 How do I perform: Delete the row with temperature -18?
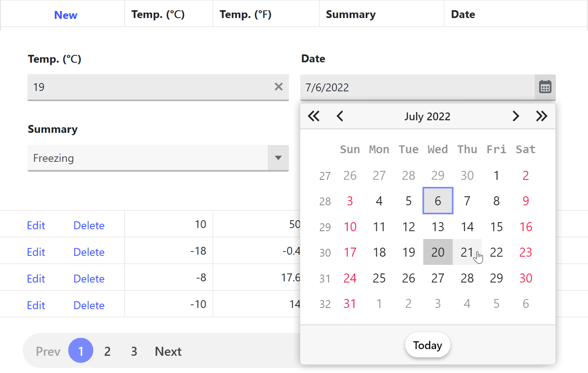[89, 252]
